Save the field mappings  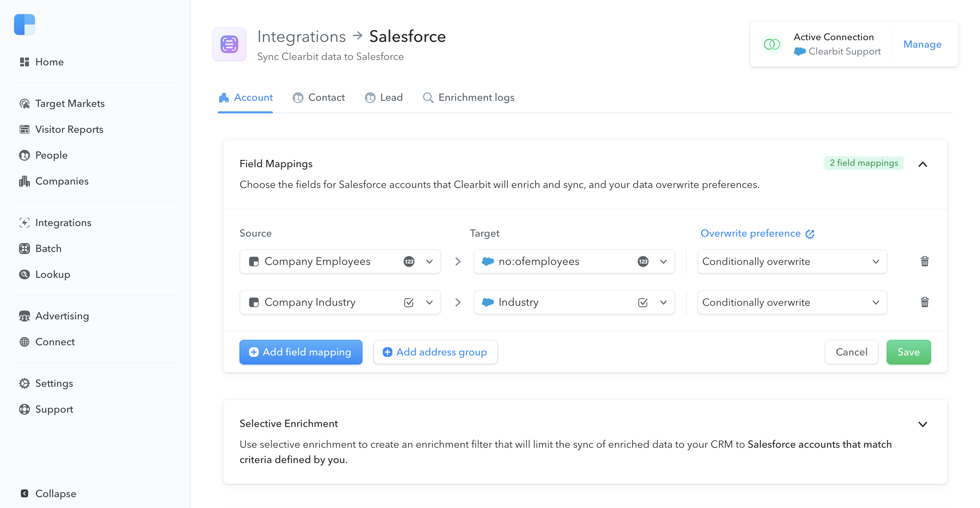pos(909,352)
